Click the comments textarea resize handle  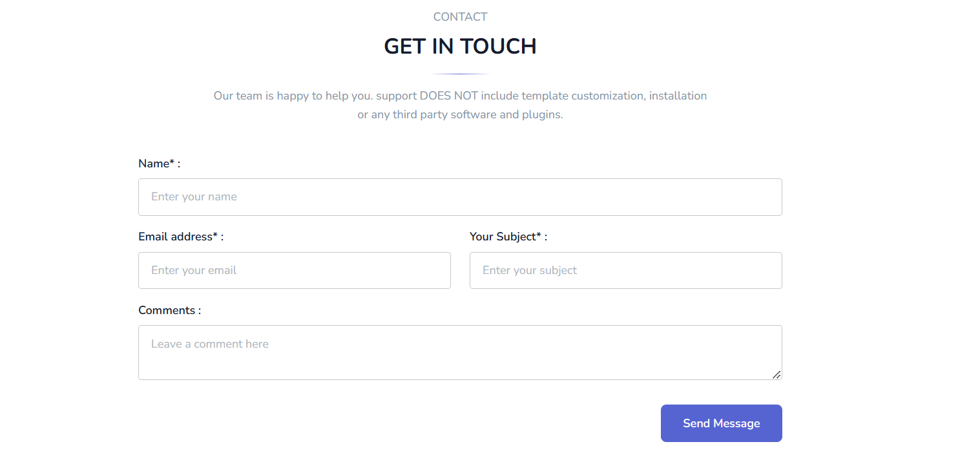(x=777, y=374)
